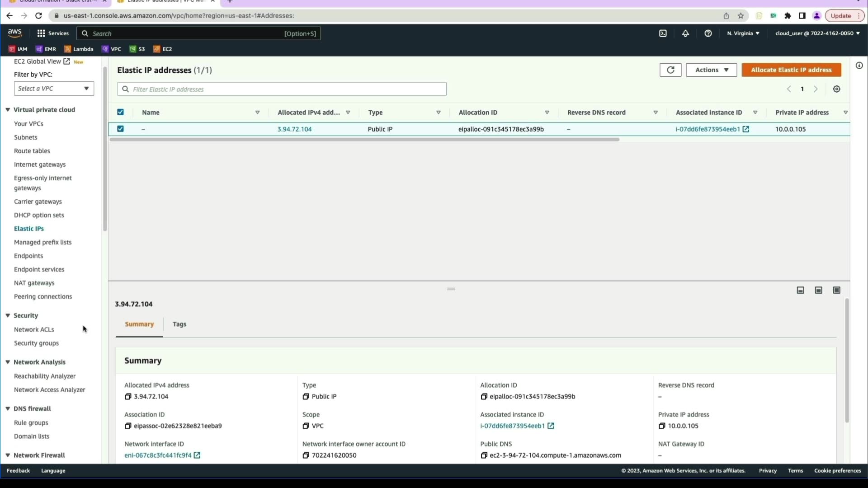Open the info panel icon
The width and height of the screenshot is (868, 488).
point(859,66)
